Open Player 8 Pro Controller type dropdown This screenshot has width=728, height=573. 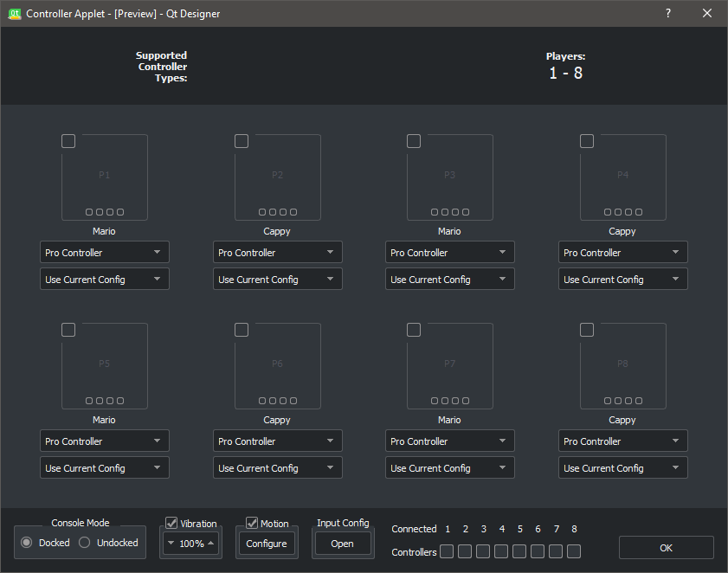[x=622, y=441]
